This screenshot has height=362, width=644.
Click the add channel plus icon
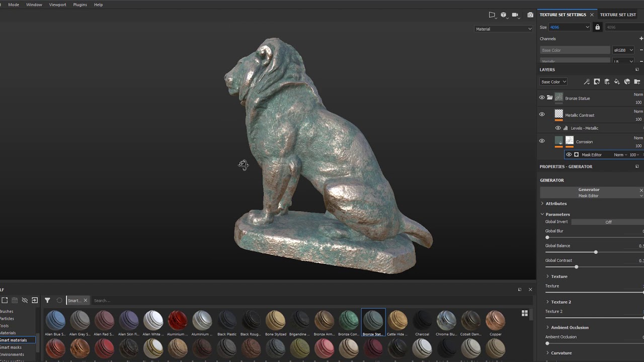pos(641,39)
